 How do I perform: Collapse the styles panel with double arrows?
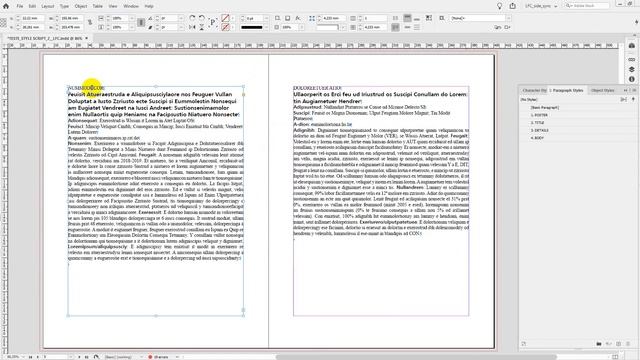click(x=626, y=90)
